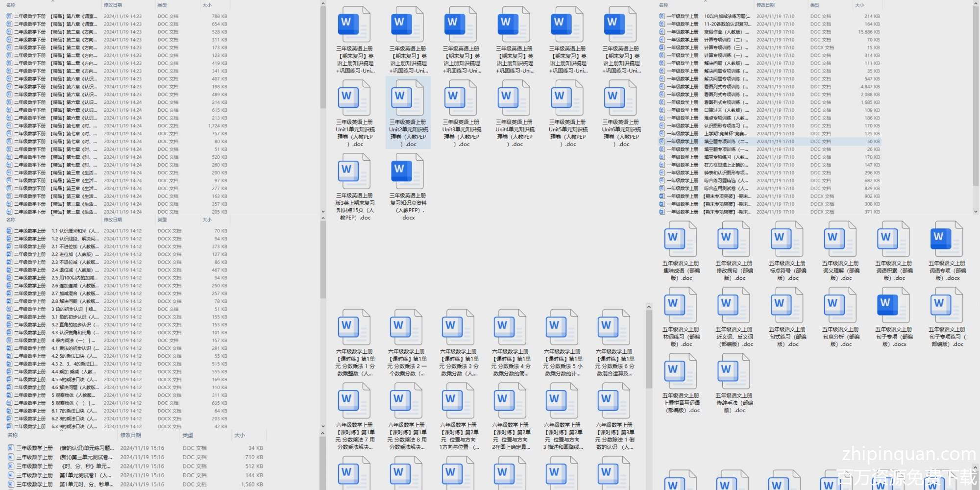Open the Unit1单元知识梳理卷 English document icon

point(354,98)
